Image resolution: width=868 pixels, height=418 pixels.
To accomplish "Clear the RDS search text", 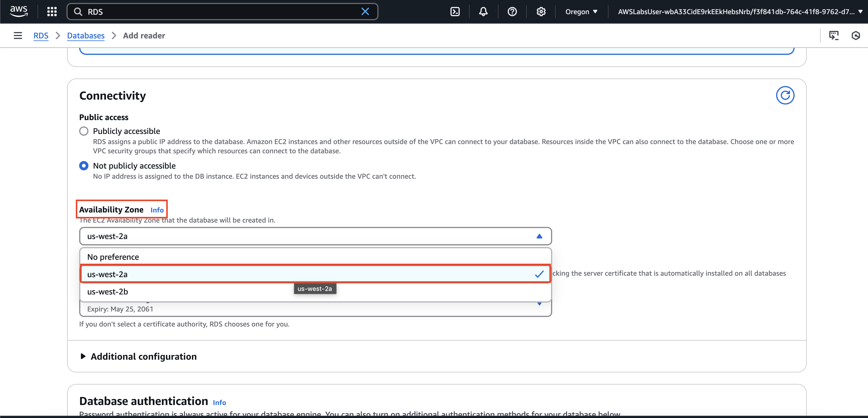I will coord(365,12).
